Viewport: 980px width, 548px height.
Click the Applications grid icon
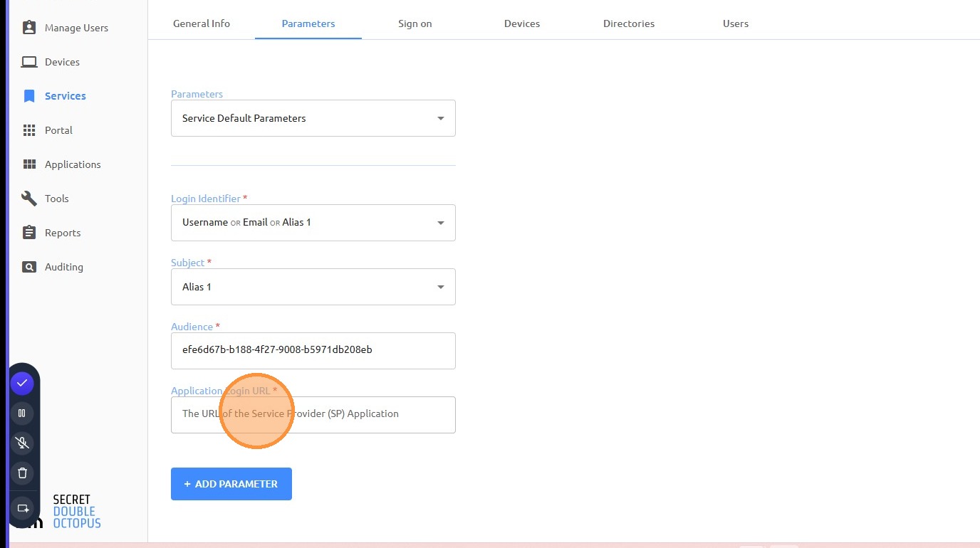pos(29,164)
